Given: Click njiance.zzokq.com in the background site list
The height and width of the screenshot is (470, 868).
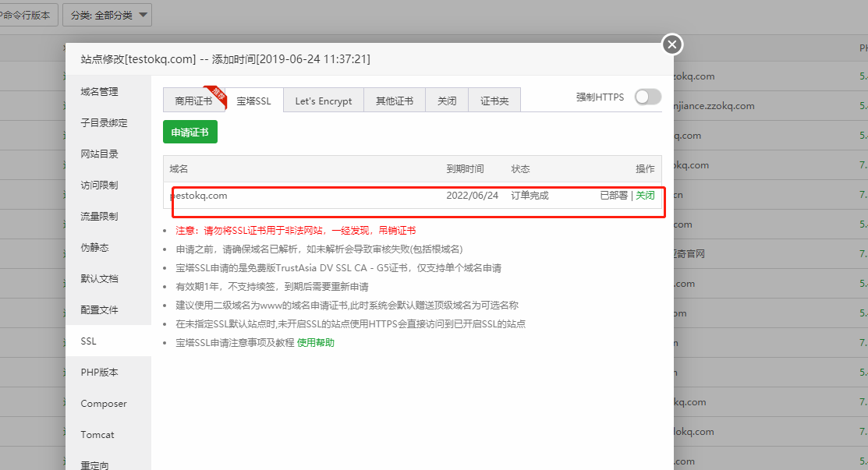Looking at the screenshot, I should pos(714,105).
